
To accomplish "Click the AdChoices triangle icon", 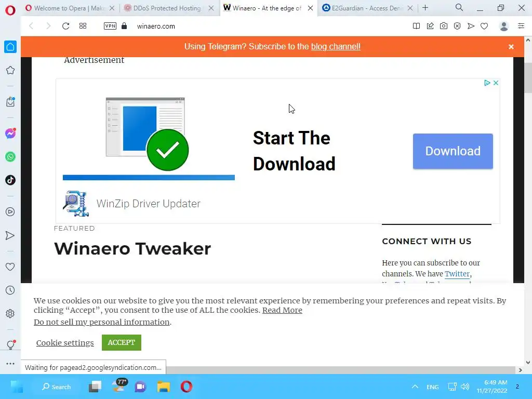I will click(x=487, y=83).
